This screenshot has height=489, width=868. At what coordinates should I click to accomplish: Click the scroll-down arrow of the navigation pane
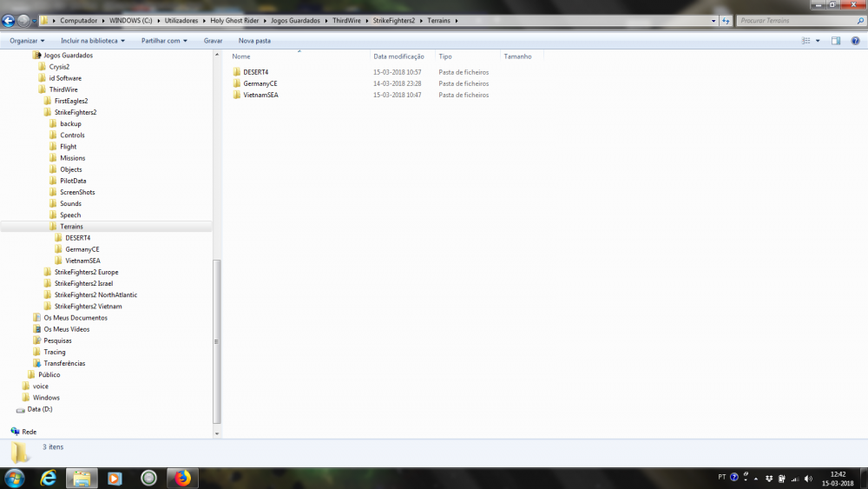click(x=216, y=433)
